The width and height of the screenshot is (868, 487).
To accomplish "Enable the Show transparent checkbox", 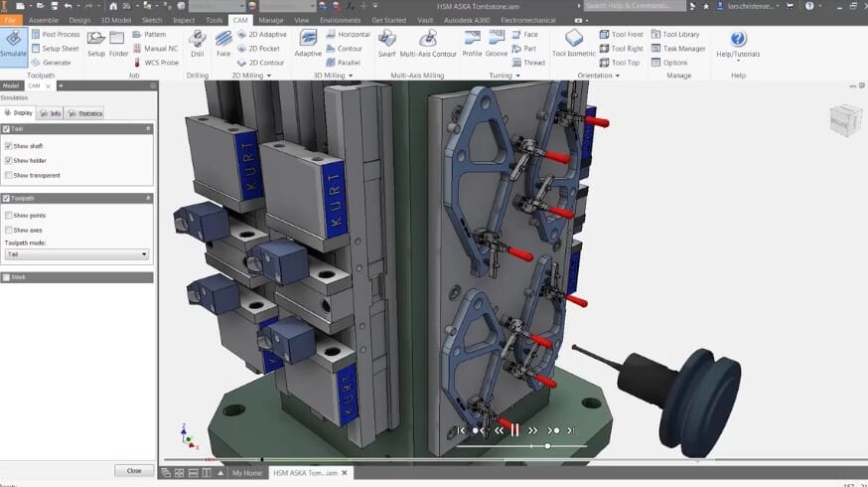I will (x=9, y=176).
